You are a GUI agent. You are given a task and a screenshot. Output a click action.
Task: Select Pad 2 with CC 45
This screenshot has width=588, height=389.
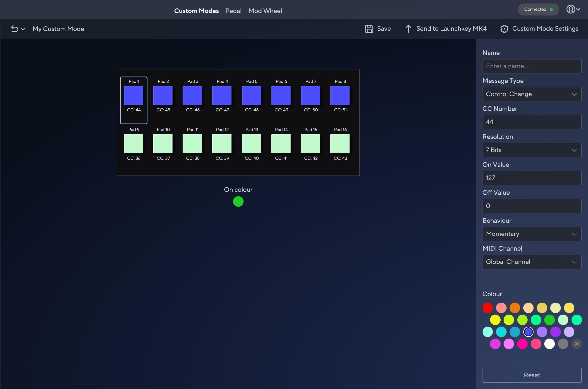coord(163,96)
